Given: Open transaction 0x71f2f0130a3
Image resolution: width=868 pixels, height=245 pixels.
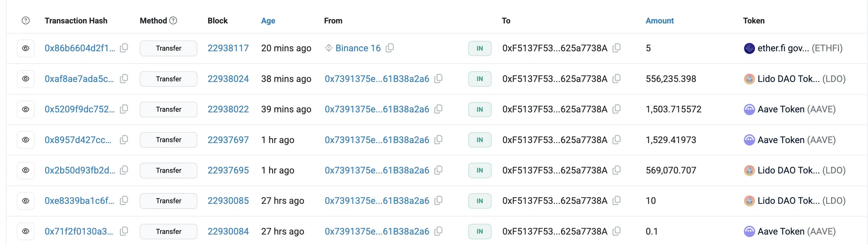Looking at the screenshot, I should [x=79, y=231].
